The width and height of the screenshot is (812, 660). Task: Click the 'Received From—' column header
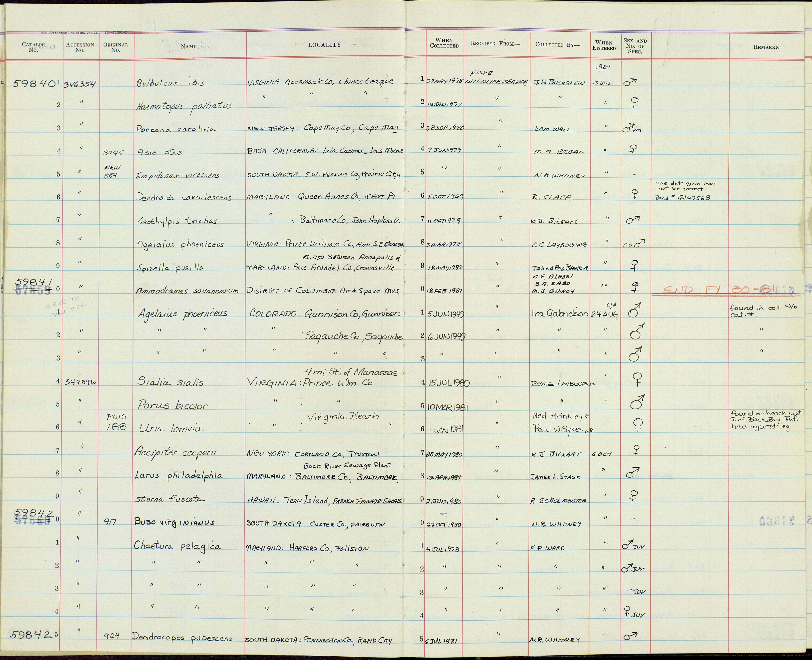(x=495, y=43)
